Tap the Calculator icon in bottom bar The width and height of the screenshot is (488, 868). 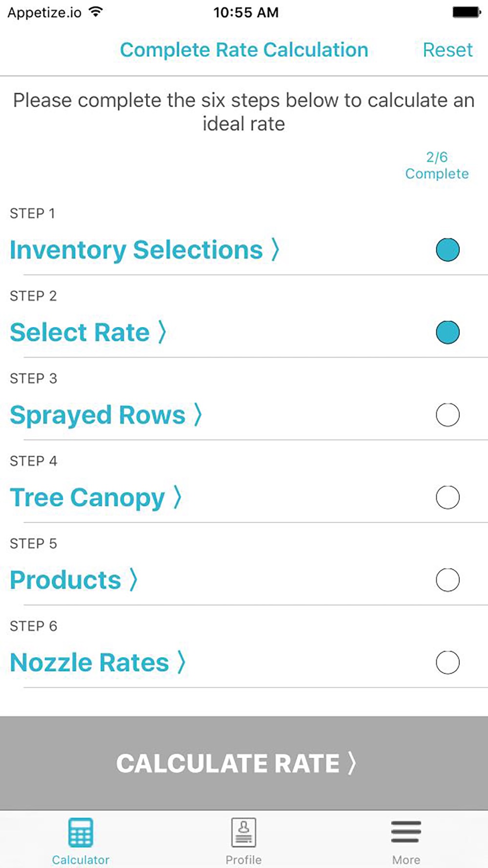pyautogui.click(x=81, y=832)
